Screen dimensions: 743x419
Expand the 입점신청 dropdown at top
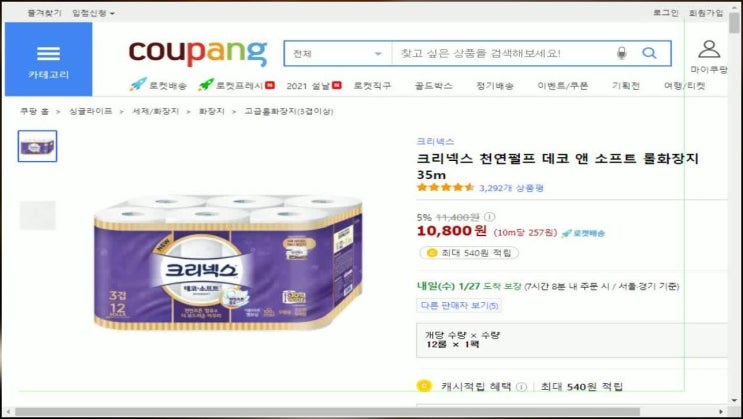pyautogui.click(x=93, y=13)
